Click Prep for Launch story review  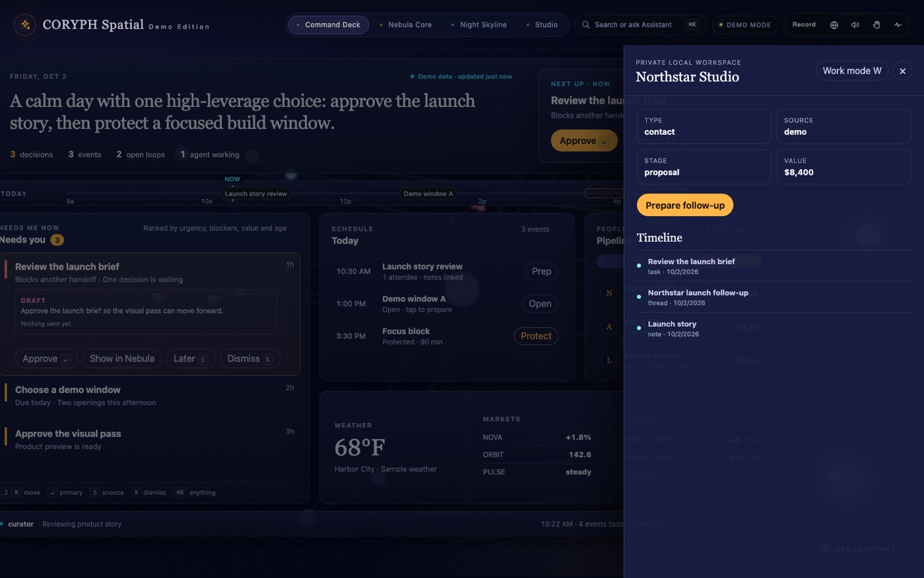541,271
